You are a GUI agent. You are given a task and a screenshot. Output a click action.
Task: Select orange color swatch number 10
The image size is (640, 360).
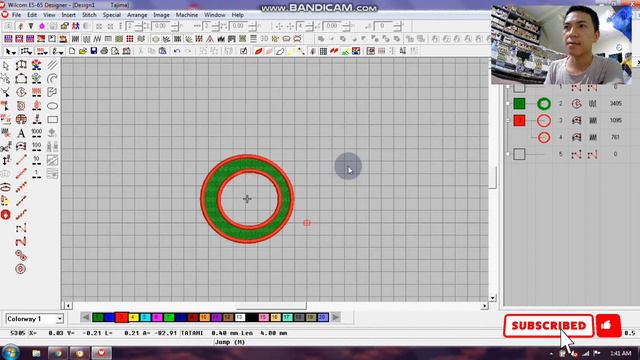pyautogui.click(x=204, y=318)
